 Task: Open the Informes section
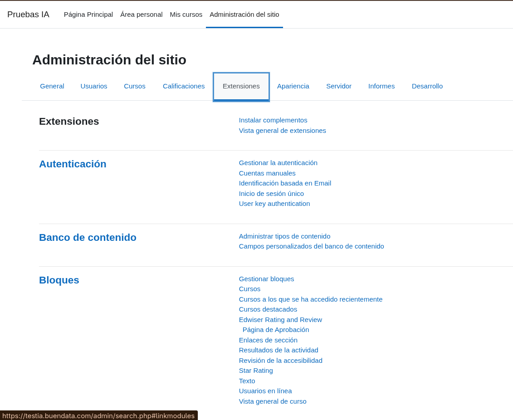[381, 86]
